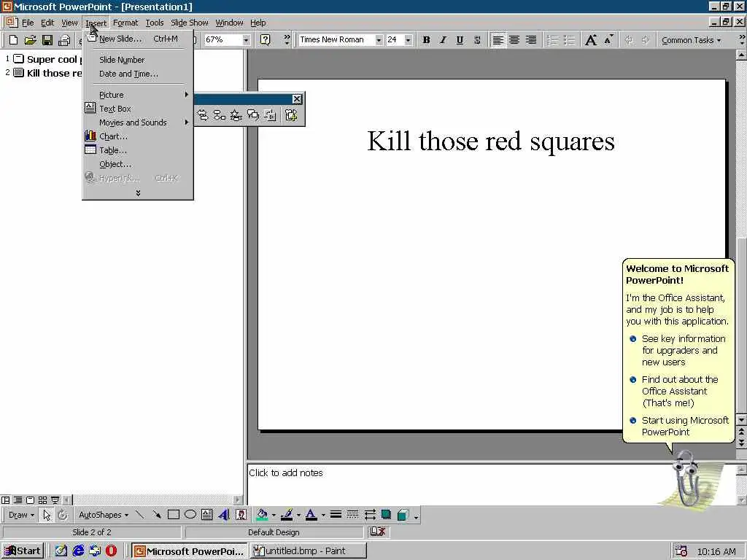Viewport: 747px width, 560px height.
Task: Choose Date and Time in Insert menu
Action: [x=138, y=74]
